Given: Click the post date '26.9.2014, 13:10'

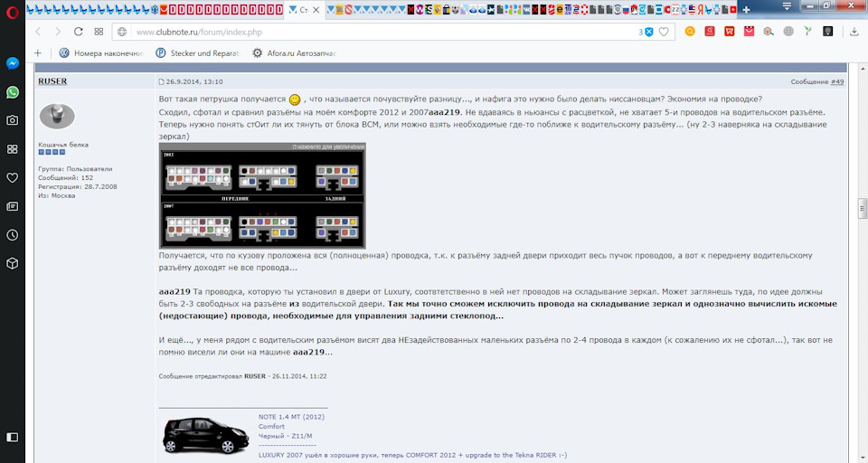Looking at the screenshot, I should click(x=194, y=81).
